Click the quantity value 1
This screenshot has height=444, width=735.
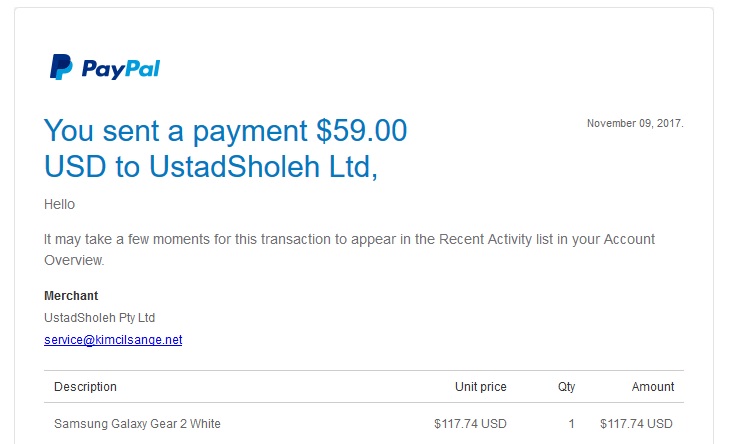coord(571,424)
